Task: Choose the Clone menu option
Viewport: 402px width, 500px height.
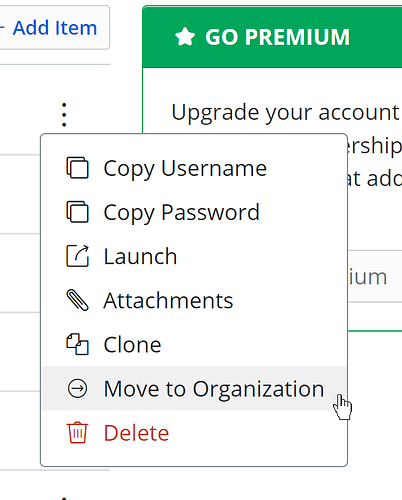Action: tap(132, 345)
